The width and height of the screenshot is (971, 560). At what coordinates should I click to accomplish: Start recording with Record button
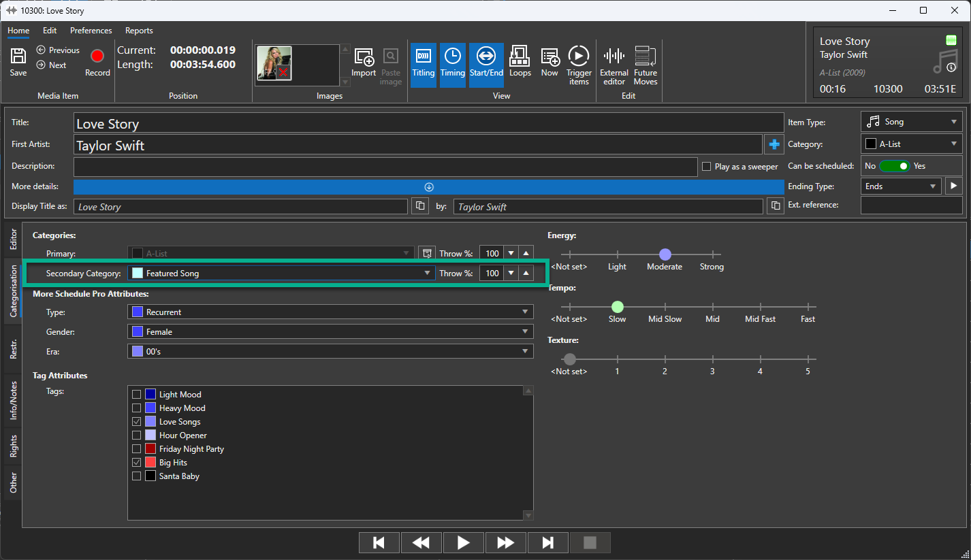pos(97,62)
